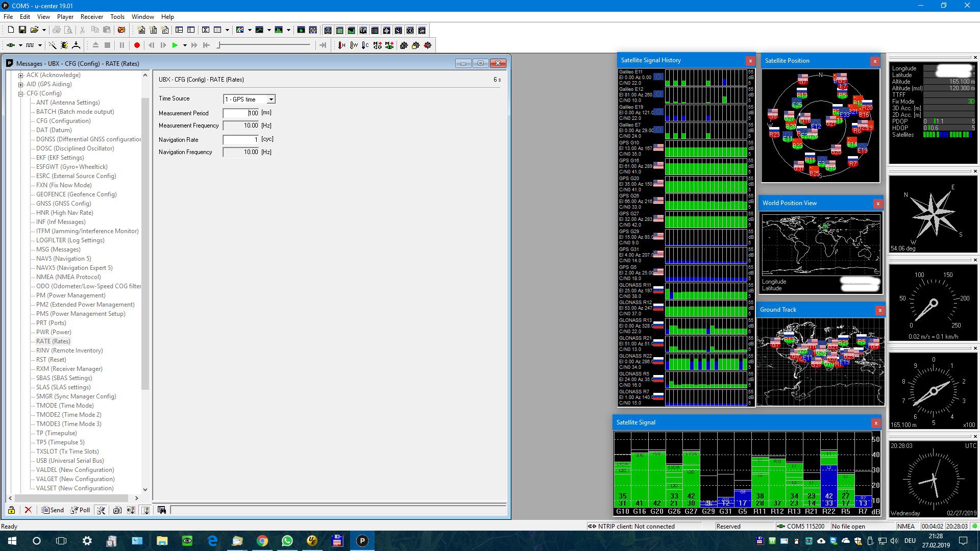Click the red X clear icon
This screenshot has width=980, height=551.
[x=28, y=510]
